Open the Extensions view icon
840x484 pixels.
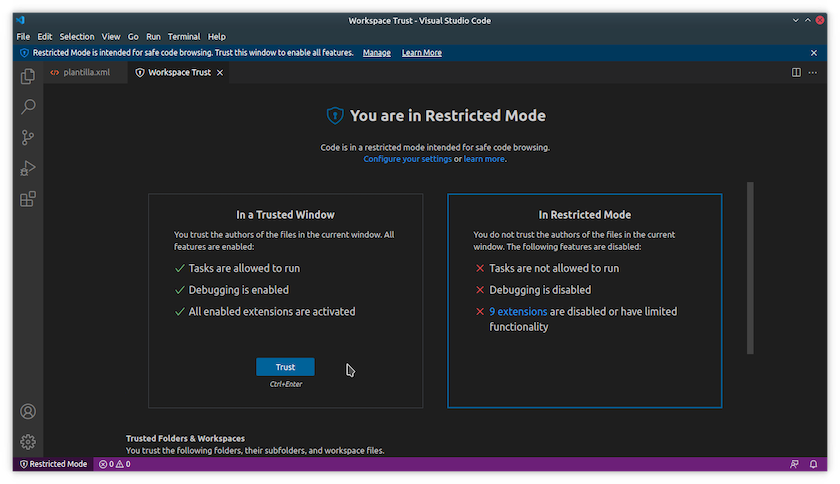pos(28,199)
